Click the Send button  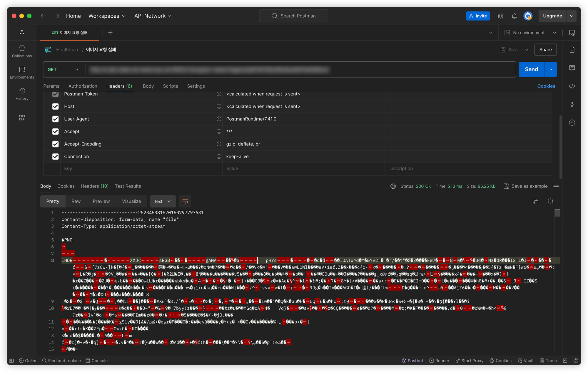click(x=532, y=69)
